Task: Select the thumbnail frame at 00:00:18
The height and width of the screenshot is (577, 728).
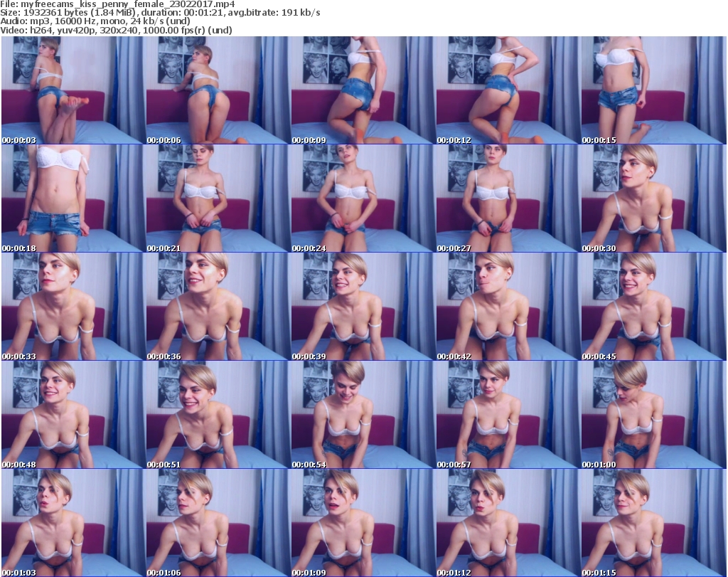Action: point(73,198)
